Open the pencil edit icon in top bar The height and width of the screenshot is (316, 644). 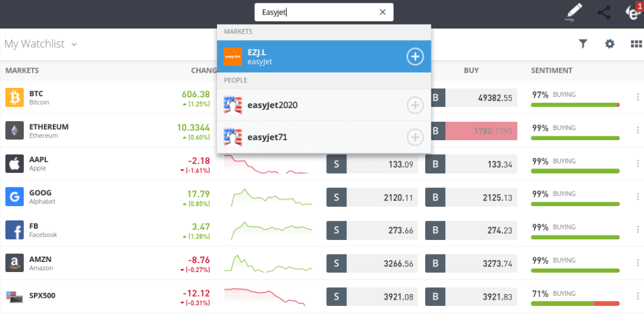point(574,13)
